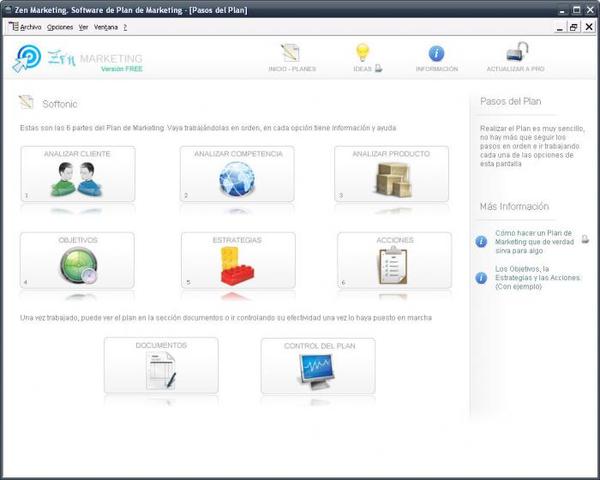600x480 pixels.
Task: Click info icon beside Los Objetivos link
Action: tap(481, 278)
